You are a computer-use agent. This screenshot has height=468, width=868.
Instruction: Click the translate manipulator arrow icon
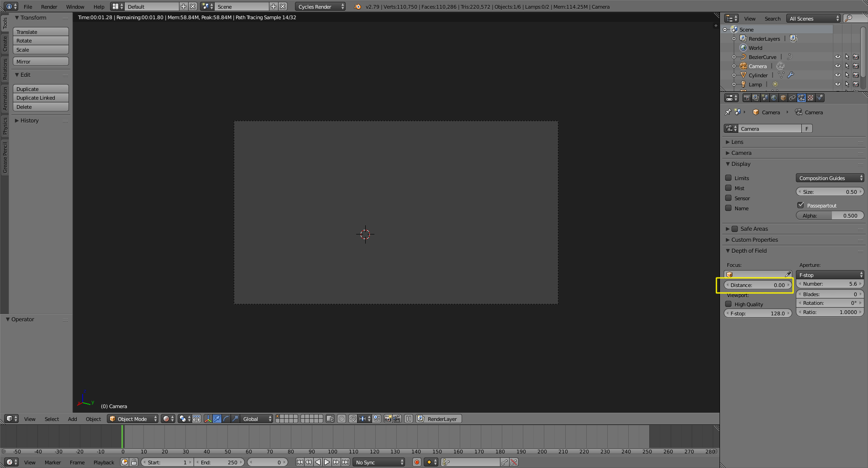(217, 419)
